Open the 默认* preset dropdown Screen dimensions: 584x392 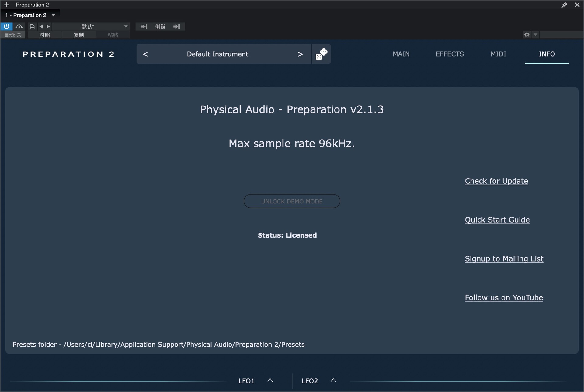point(91,26)
